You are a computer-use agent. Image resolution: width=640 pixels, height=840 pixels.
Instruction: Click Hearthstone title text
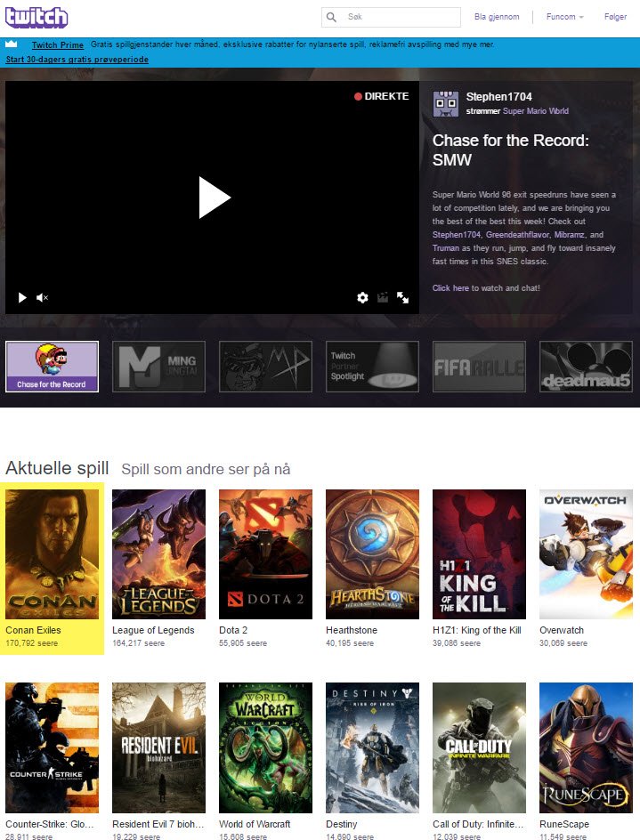coord(352,631)
